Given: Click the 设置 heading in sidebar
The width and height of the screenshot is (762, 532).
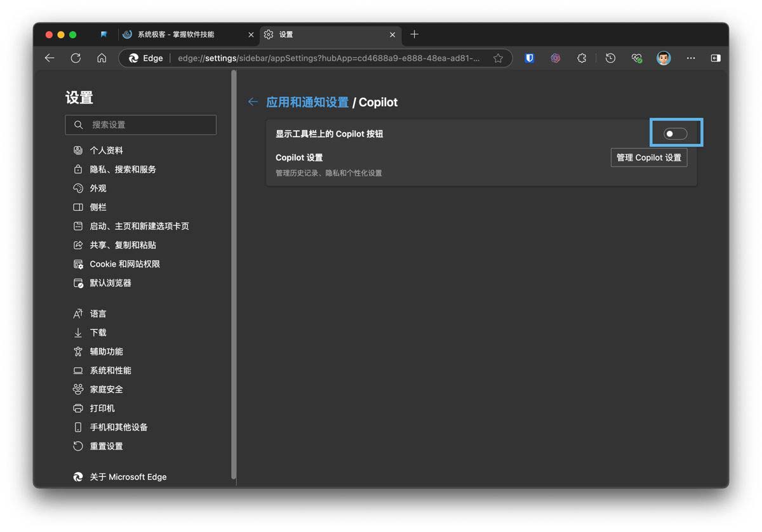Looking at the screenshot, I should click(x=79, y=98).
